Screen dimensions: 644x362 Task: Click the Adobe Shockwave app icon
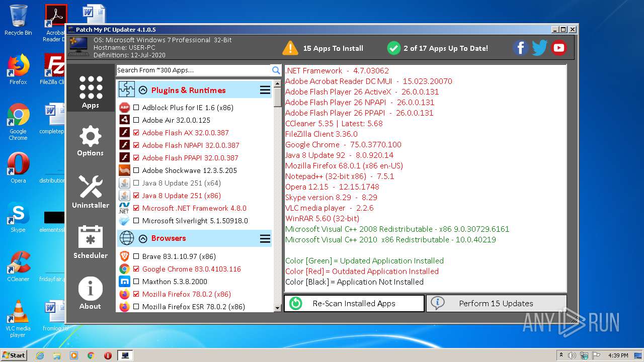pos(124,170)
